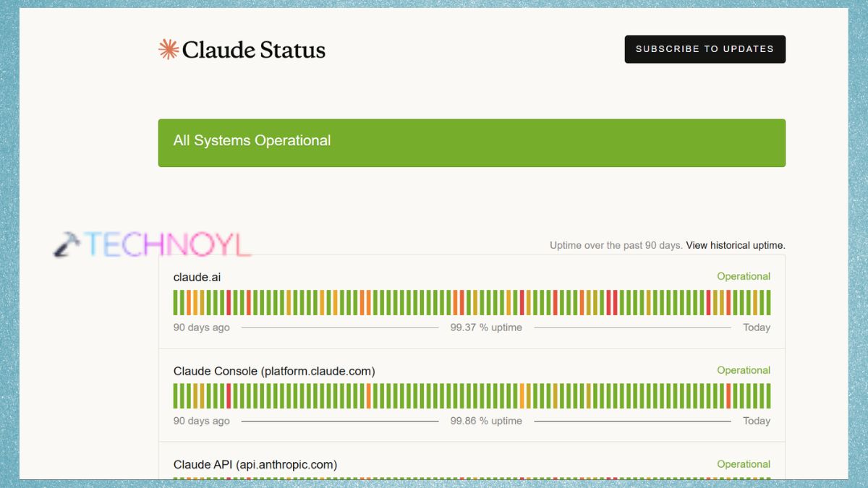
Task: Click the 99.37 % uptime text
Action: pos(486,328)
